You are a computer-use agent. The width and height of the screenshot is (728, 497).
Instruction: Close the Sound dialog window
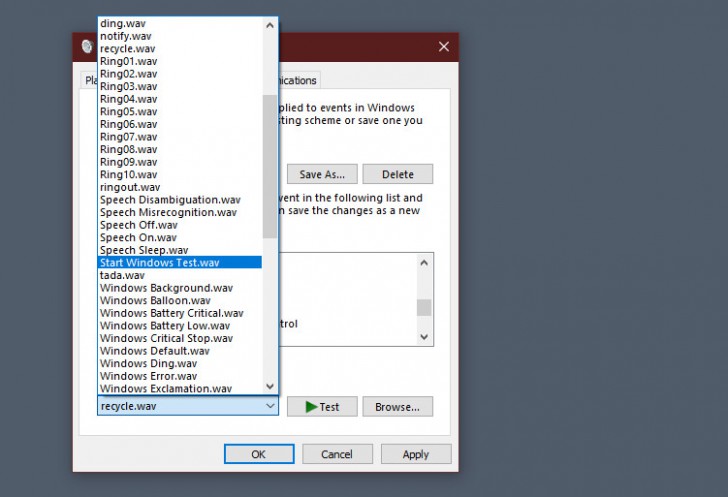point(444,46)
